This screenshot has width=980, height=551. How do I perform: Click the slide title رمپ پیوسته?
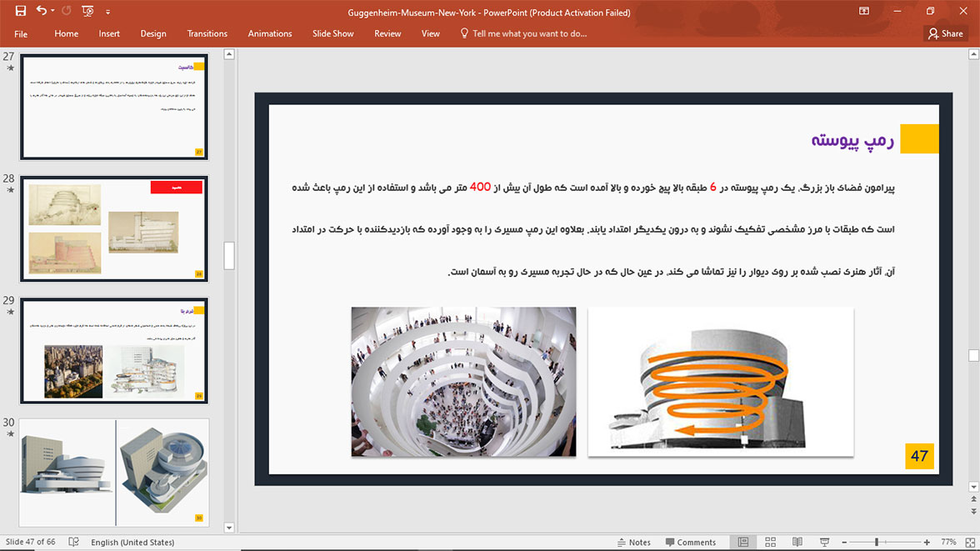852,140
